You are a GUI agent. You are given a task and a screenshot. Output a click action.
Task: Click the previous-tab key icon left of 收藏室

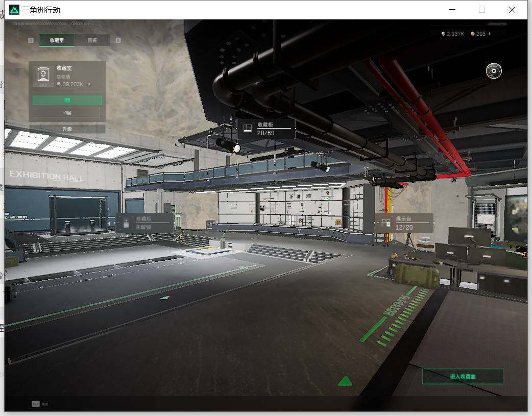(x=31, y=40)
